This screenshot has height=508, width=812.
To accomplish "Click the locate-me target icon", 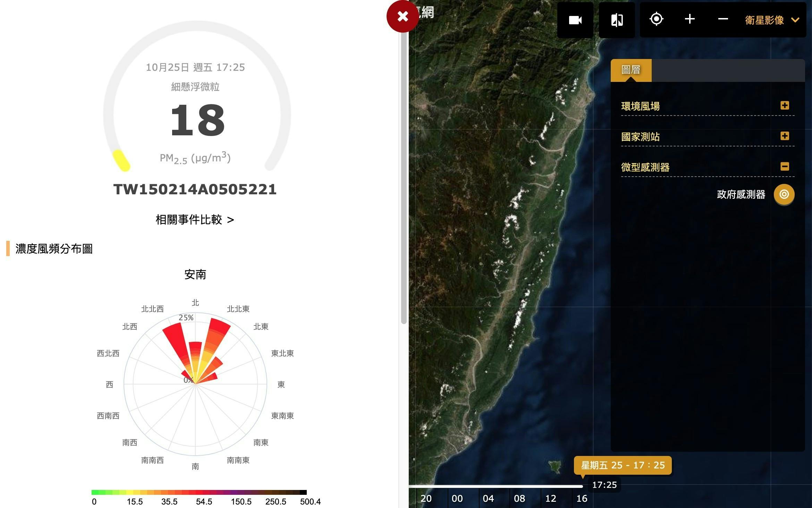I will click(656, 19).
